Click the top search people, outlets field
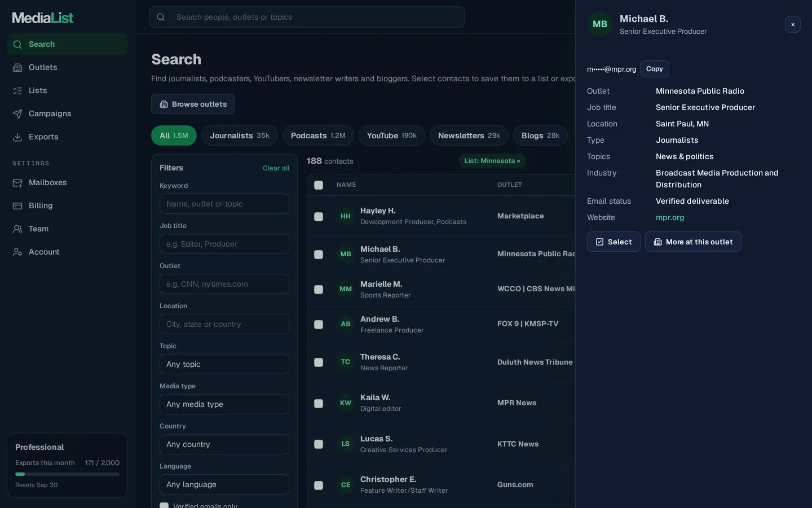 tap(307, 17)
